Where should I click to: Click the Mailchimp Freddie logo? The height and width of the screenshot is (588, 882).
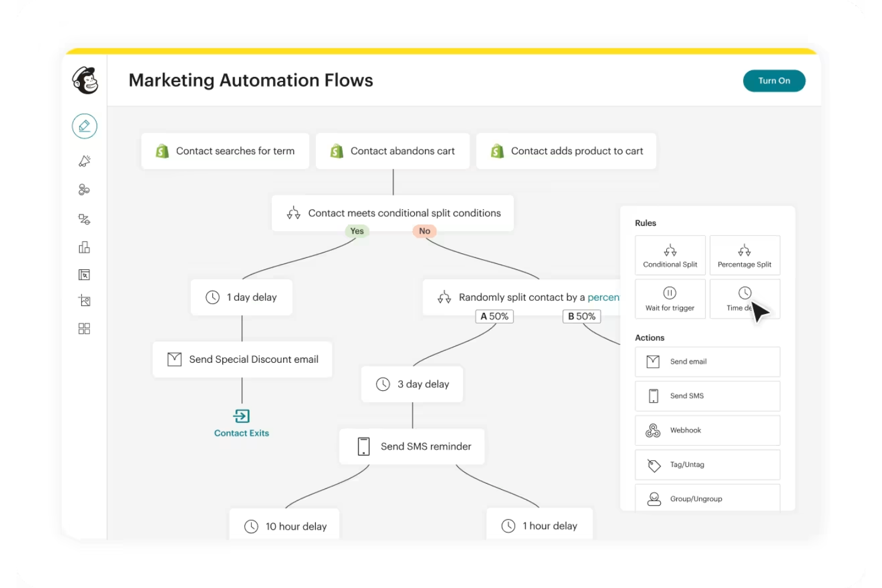(x=85, y=81)
